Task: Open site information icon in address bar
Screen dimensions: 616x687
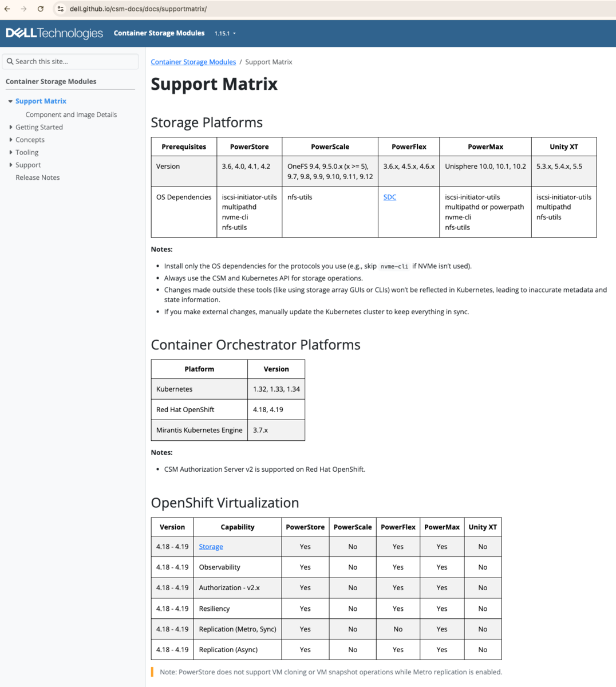Action: (x=61, y=9)
